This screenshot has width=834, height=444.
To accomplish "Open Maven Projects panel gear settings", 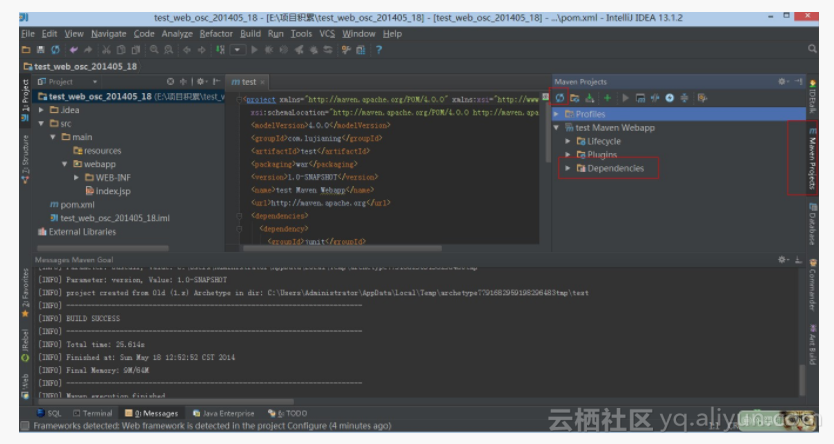I will (782, 82).
